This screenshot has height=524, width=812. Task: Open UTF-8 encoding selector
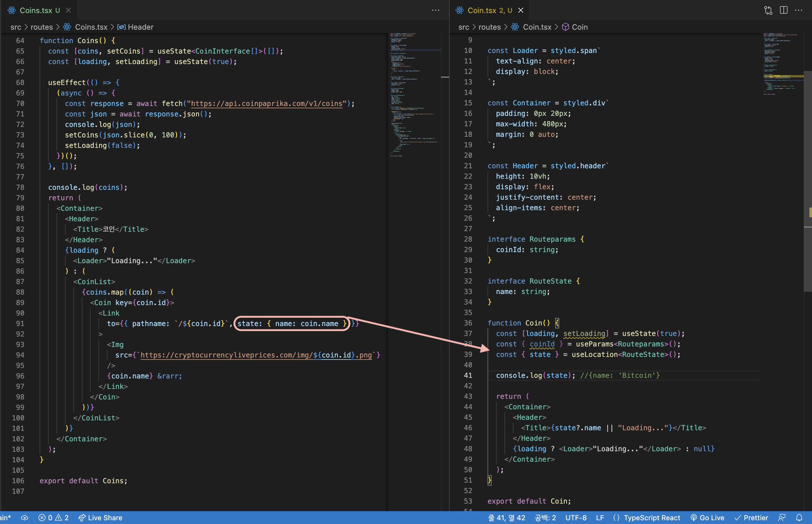[576, 518]
